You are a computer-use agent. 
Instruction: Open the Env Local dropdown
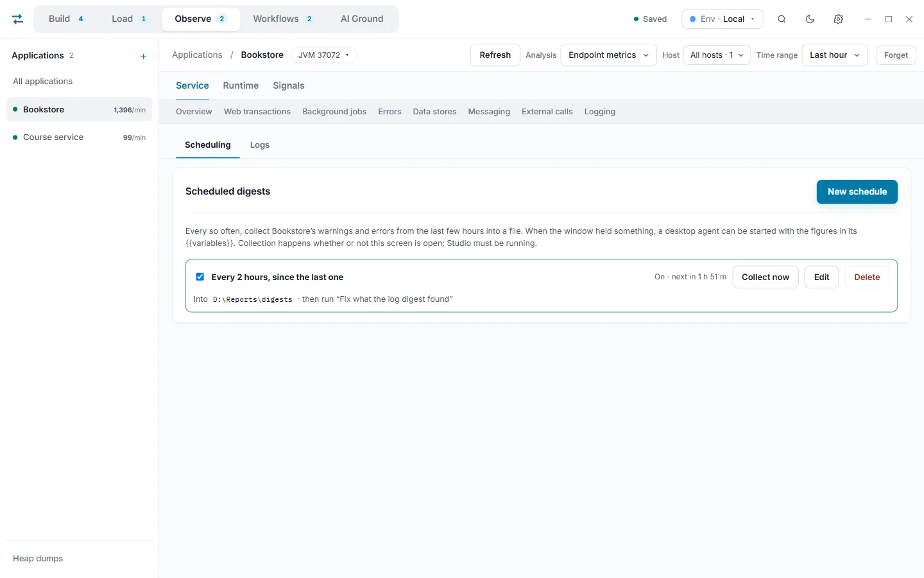coord(723,19)
